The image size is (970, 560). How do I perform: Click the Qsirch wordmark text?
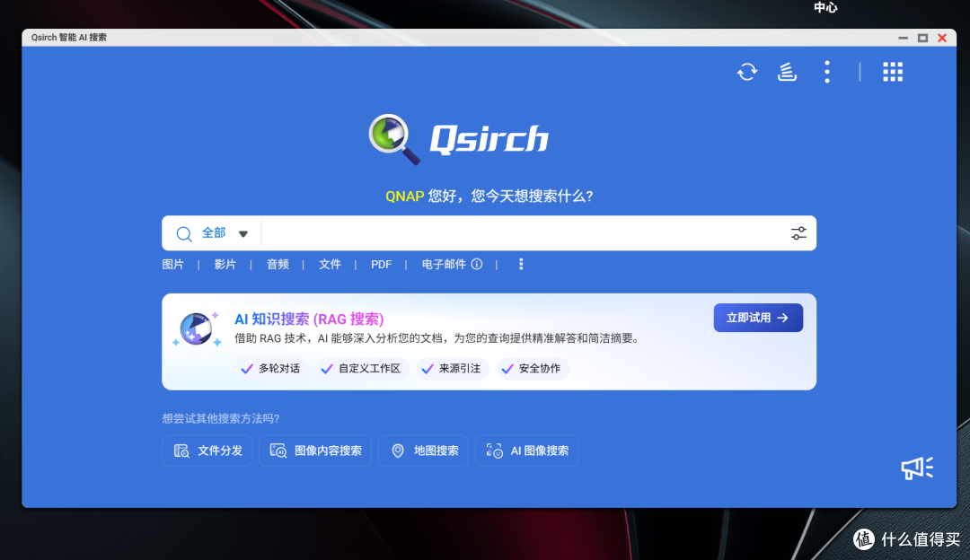(489, 139)
